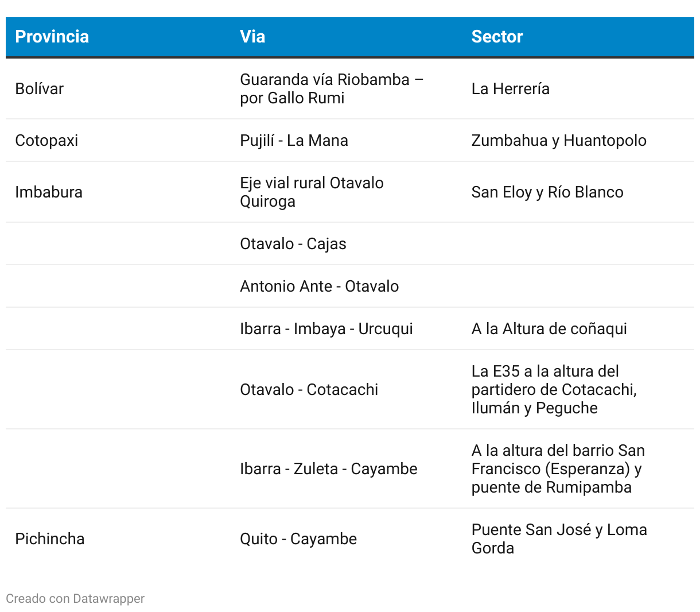
Task: Select the Pichincha province cell
Action: pyautogui.click(x=50, y=539)
